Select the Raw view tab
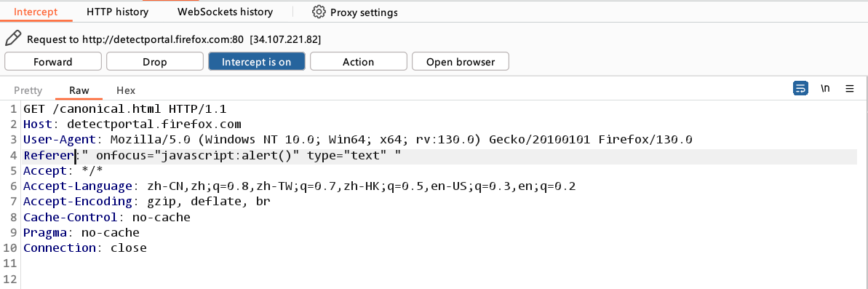Viewport: 868px width, 289px height. tap(79, 90)
